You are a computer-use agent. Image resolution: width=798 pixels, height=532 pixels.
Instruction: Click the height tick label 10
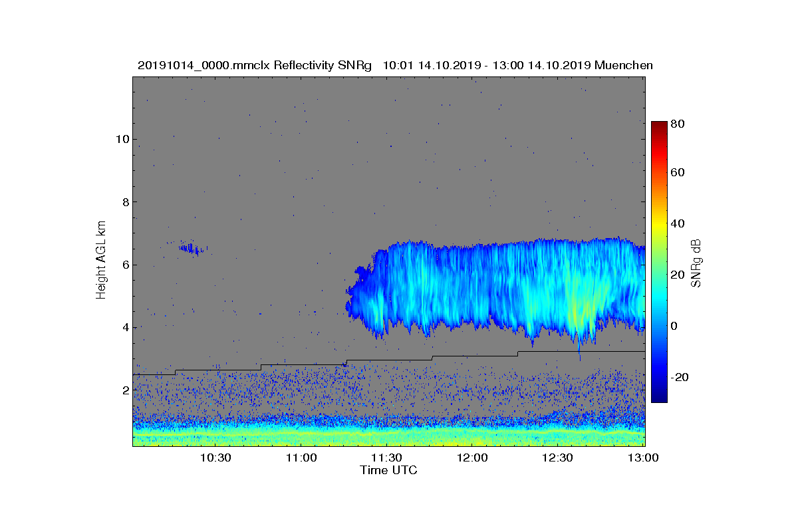click(122, 140)
